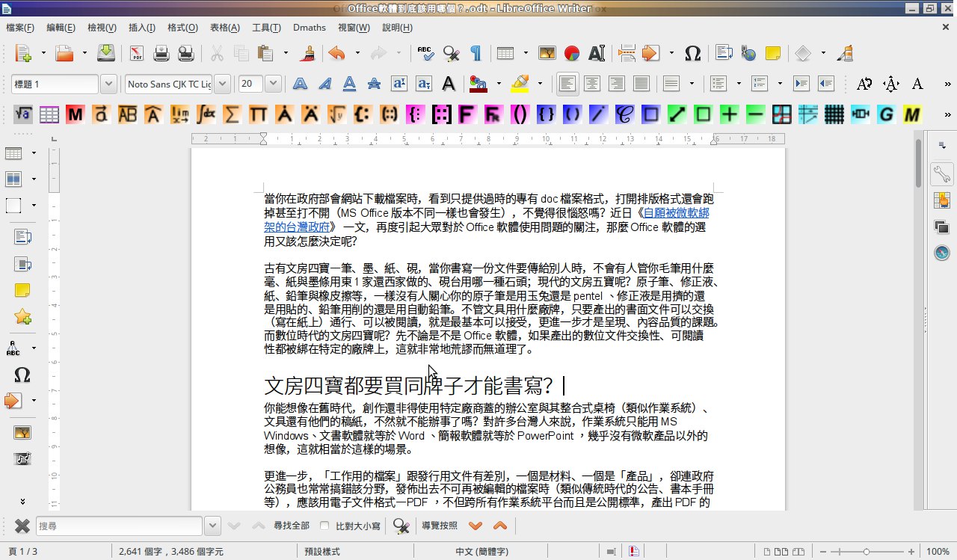This screenshot has height=560, width=957.
Task: Click the New Document icon
Action: [x=24, y=53]
